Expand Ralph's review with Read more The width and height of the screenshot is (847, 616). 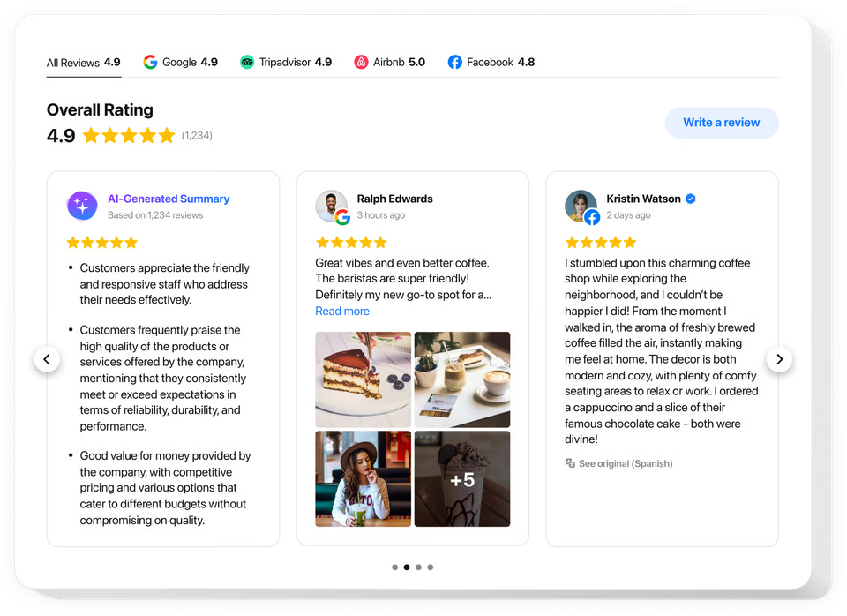pos(342,312)
